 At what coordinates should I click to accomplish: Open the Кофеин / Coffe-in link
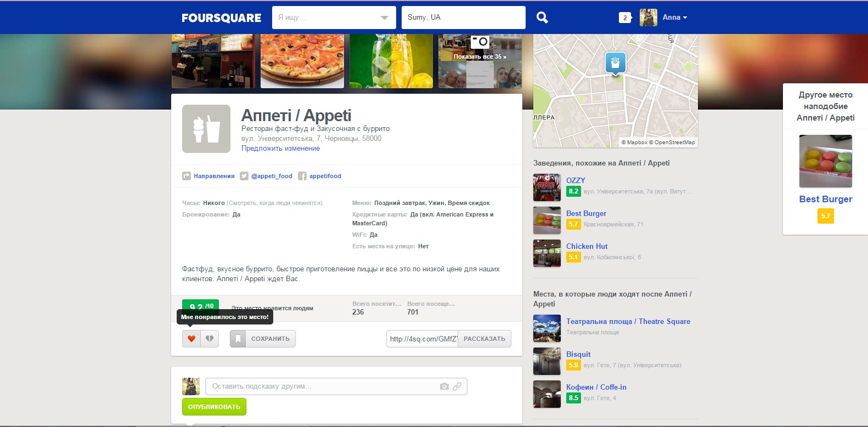pos(596,387)
